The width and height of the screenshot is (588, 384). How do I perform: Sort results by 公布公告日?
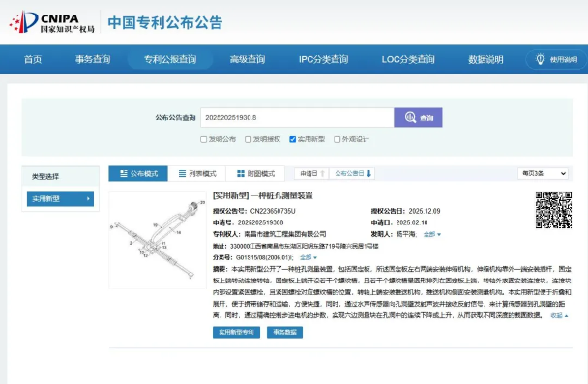click(352, 174)
